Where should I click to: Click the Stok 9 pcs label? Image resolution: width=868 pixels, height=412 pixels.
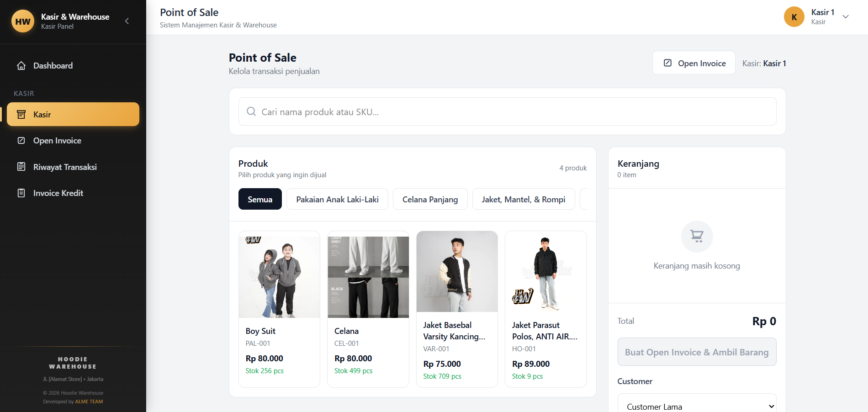(527, 376)
